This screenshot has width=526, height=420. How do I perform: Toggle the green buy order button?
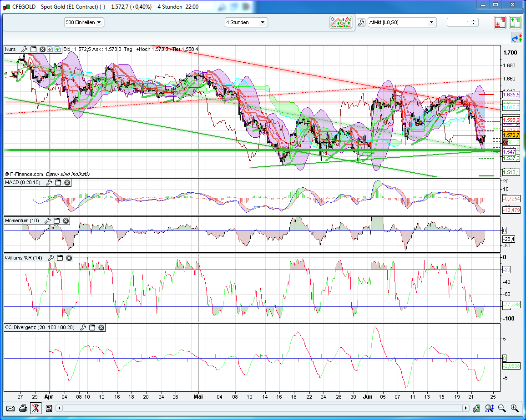coord(515,22)
